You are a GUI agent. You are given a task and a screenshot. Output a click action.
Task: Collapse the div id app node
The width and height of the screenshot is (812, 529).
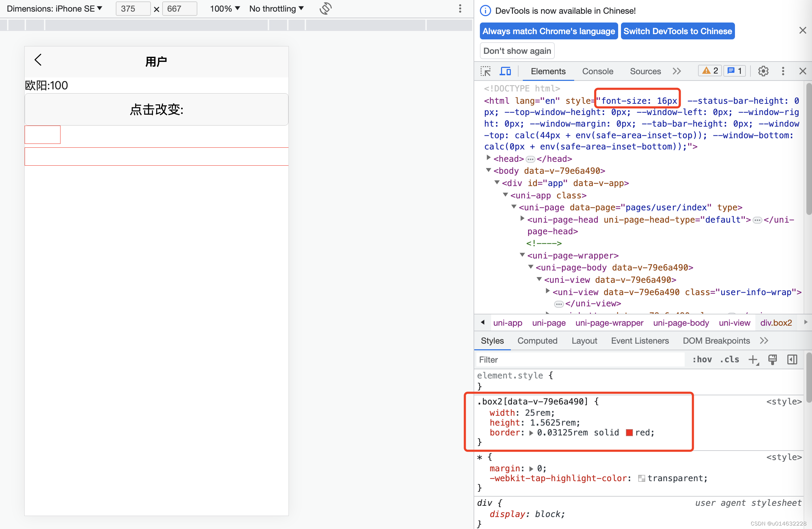click(x=497, y=183)
